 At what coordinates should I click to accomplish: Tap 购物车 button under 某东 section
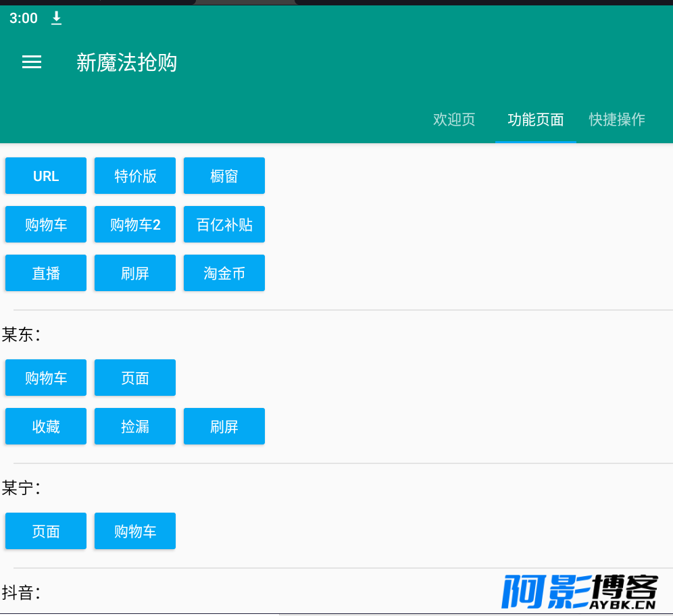(46, 378)
